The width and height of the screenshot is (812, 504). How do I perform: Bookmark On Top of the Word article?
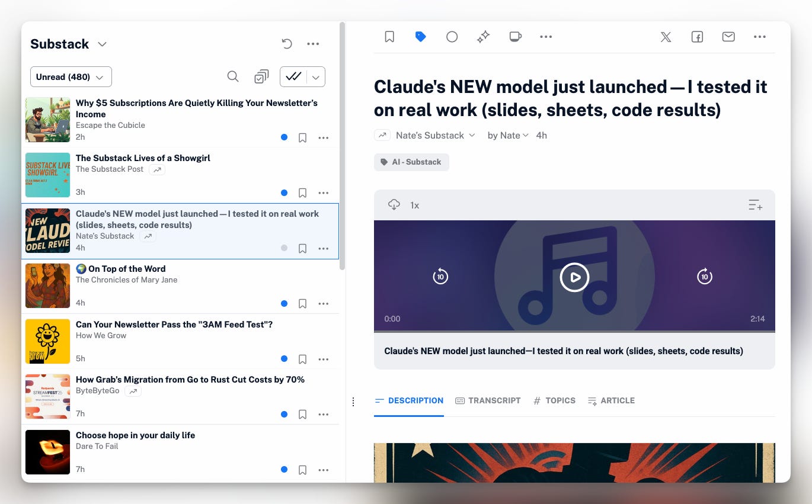(302, 303)
